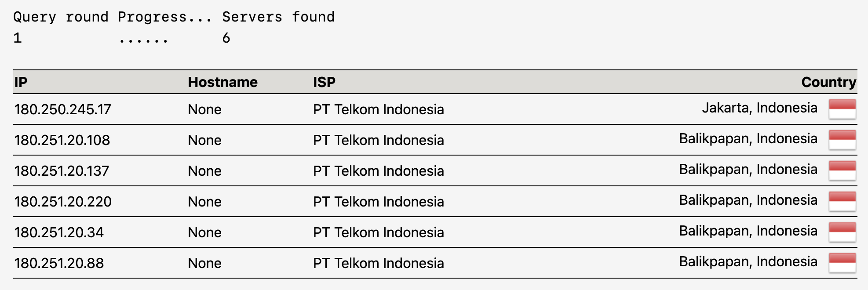Click the Country column header

pos(828,82)
